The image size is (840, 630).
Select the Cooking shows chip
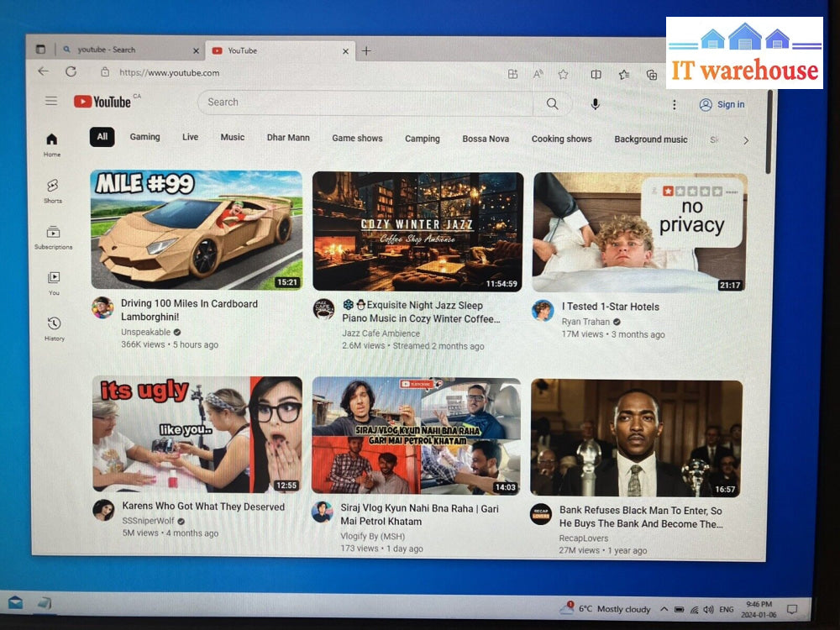[x=561, y=139]
